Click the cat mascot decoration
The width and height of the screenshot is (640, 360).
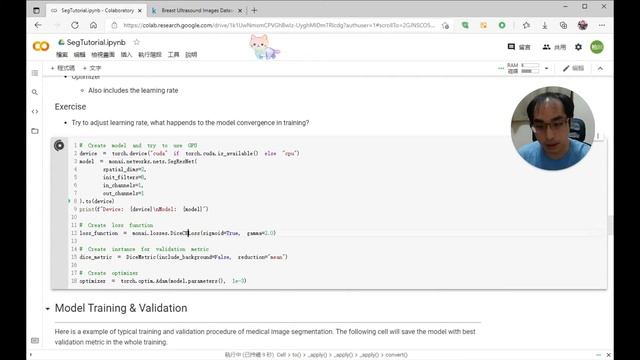(x=264, y=47)
